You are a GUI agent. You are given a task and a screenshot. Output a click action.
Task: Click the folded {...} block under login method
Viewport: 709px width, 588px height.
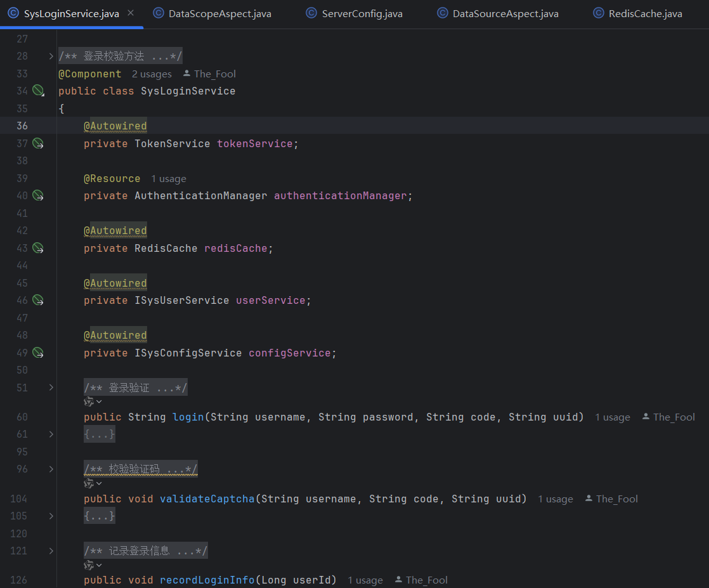click(x=100, y=434)
